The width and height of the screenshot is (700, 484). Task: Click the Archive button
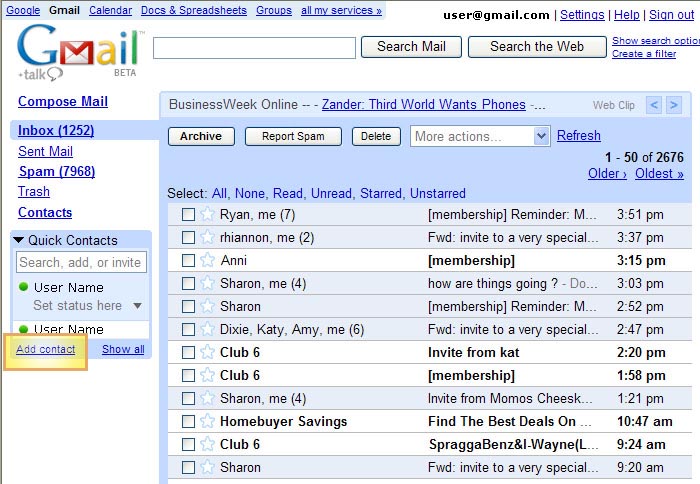point(201,136)
